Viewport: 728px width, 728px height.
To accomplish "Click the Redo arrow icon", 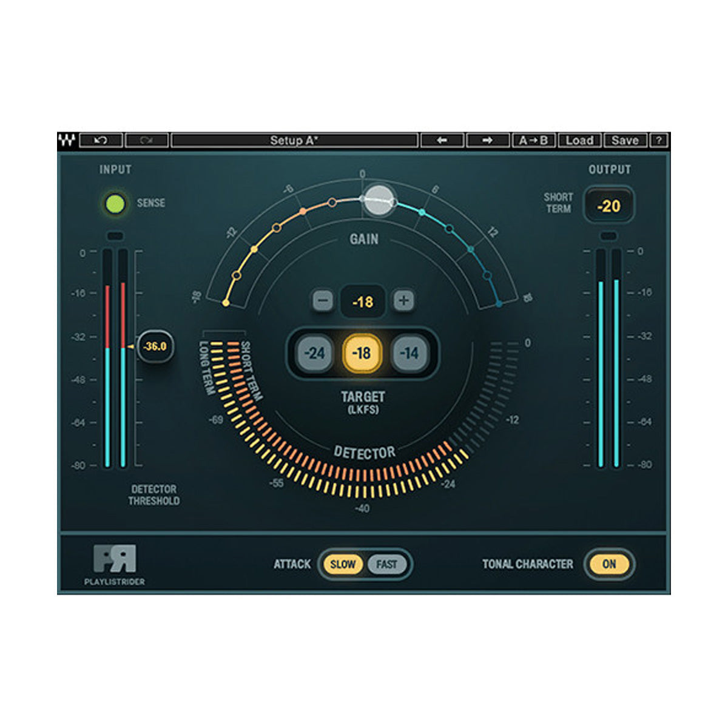I will tap(147, 140).
